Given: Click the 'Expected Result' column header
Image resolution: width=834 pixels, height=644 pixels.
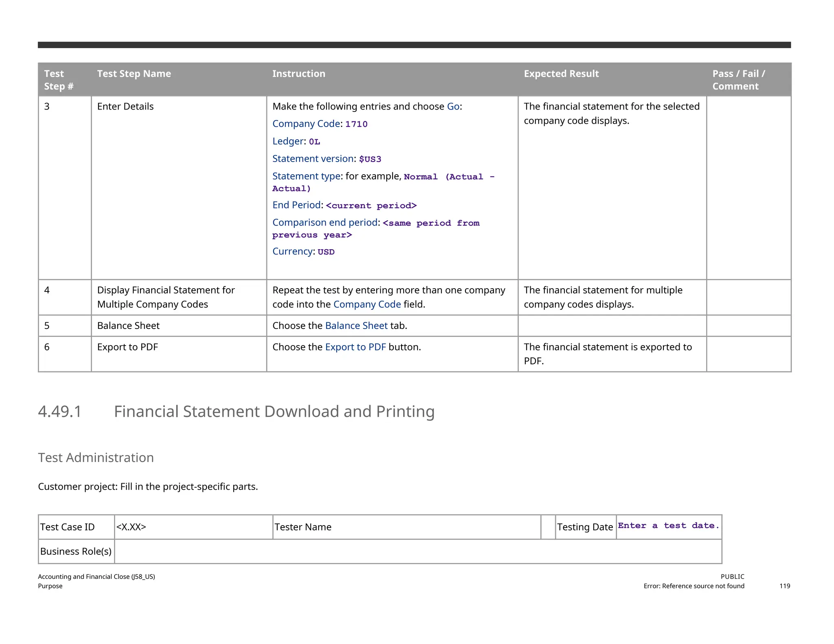Looking at the screenshot, I should coord(561,74).
